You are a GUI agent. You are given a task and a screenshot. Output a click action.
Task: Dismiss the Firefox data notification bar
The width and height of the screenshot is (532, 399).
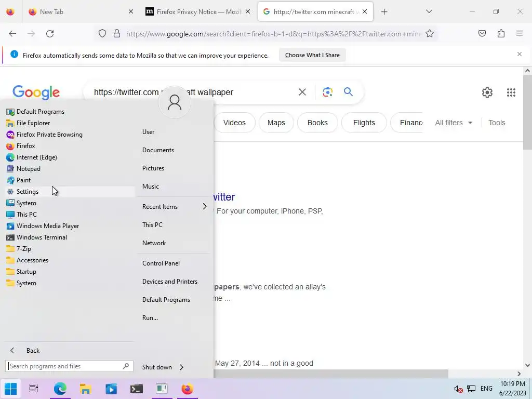[x=520, y=54]
